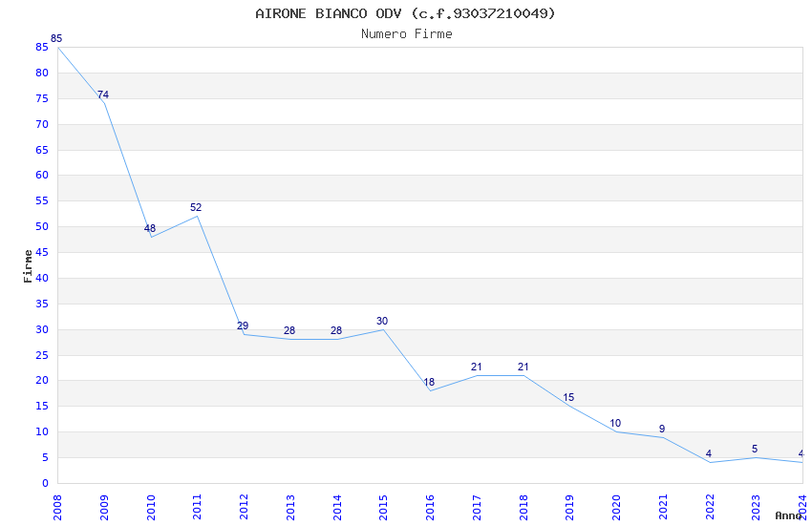Click y-axis tick value 25
The width and height of the screenshot is (812, 525).
pos(42,355)
